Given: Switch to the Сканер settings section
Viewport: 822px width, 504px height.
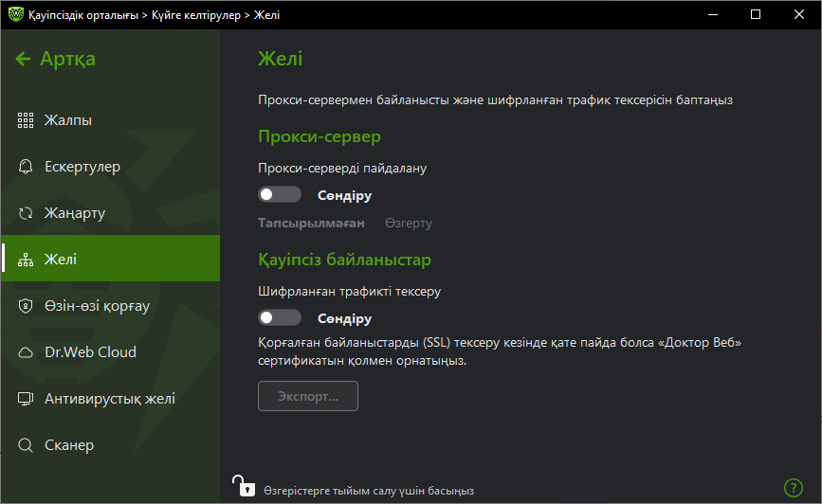Looking at the screenshot, I should pos(69,445).
